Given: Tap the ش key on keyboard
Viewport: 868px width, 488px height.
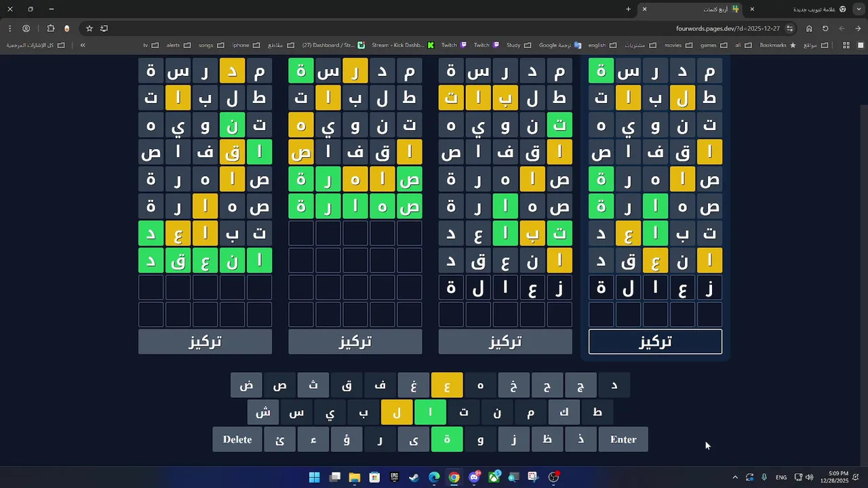Looking at the screenshot, I should click(263, 413).
